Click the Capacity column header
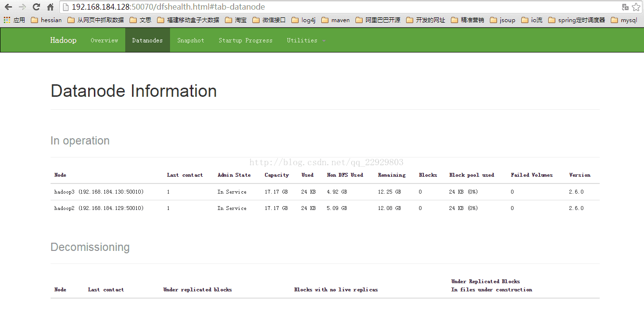The image size is (644, 314). 276,175
